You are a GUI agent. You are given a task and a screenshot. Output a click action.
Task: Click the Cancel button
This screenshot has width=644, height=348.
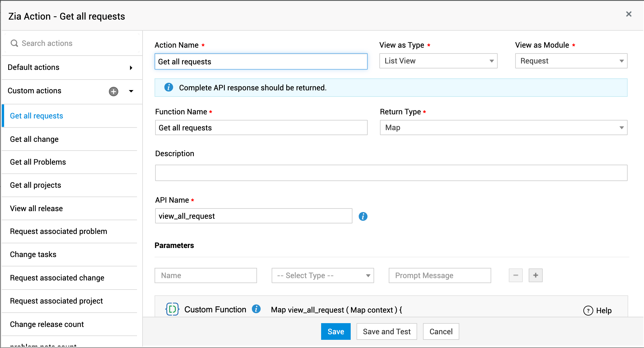(441, 332)
